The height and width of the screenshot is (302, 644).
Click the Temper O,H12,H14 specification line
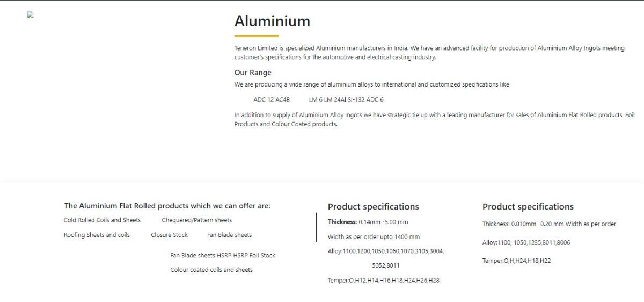(383, 281)
